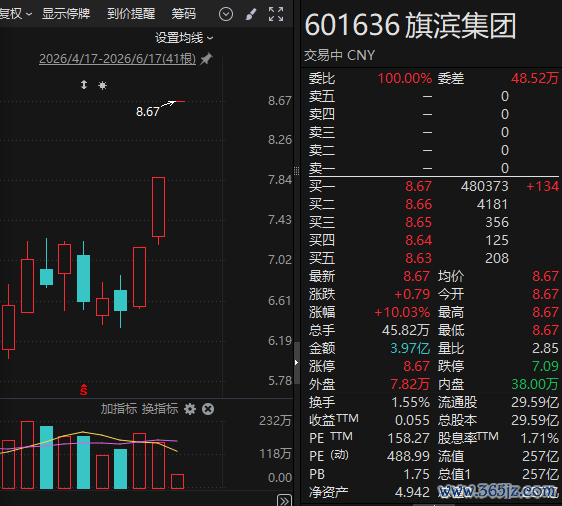The image size is (562, 506).
Task: Select the 买四 price 8.64
Action: coord(418,240)
